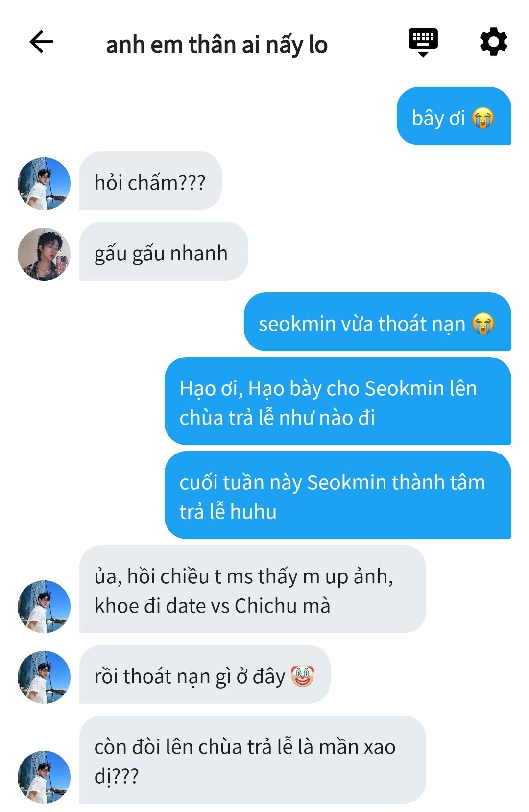The height and width of the screenshot is (812, 529).
Task: Tap avatar beside 'rồi thoát nạn' message
Action: 44,677
